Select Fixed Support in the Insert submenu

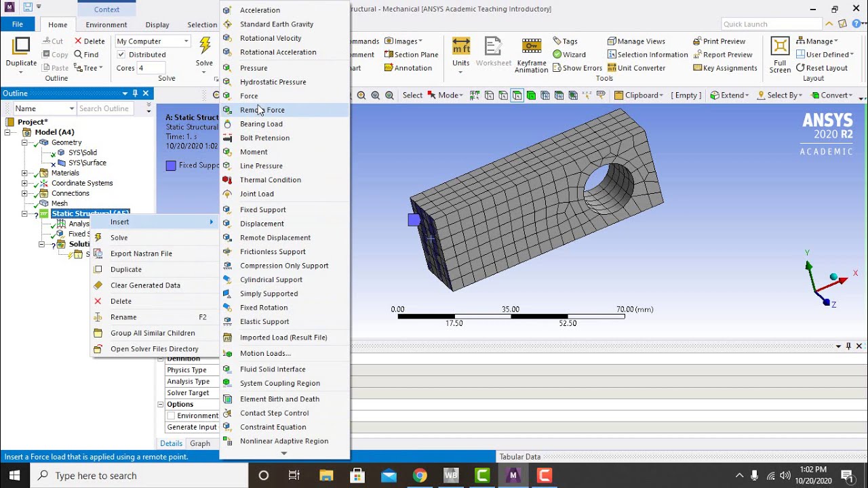coord(285,209)
